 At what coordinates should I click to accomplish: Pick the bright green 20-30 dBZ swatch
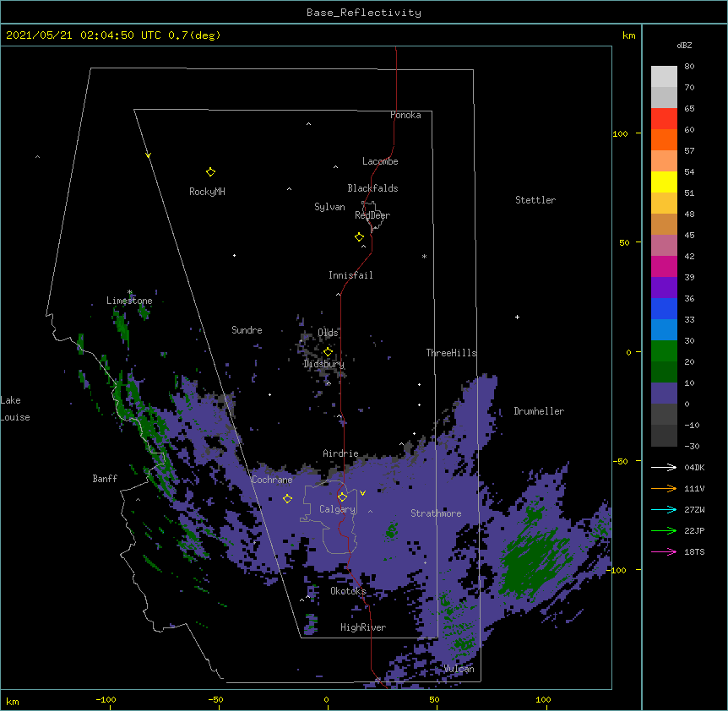point(664,351)
